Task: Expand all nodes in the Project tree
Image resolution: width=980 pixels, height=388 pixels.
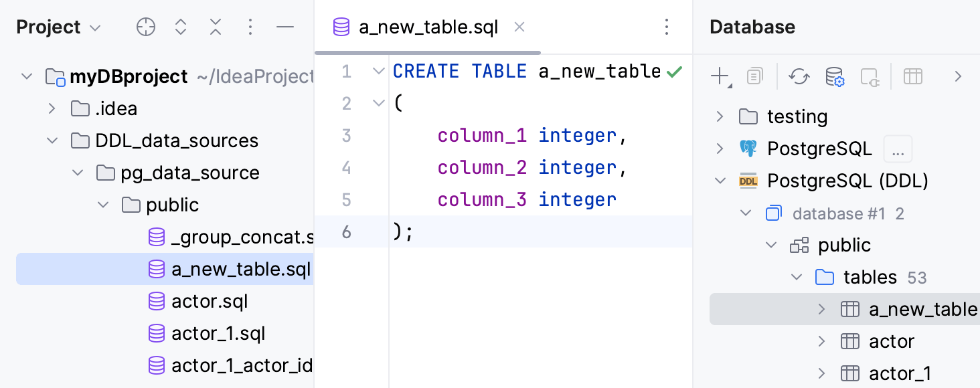Action: pyautogui.click(x=180, y=27)
